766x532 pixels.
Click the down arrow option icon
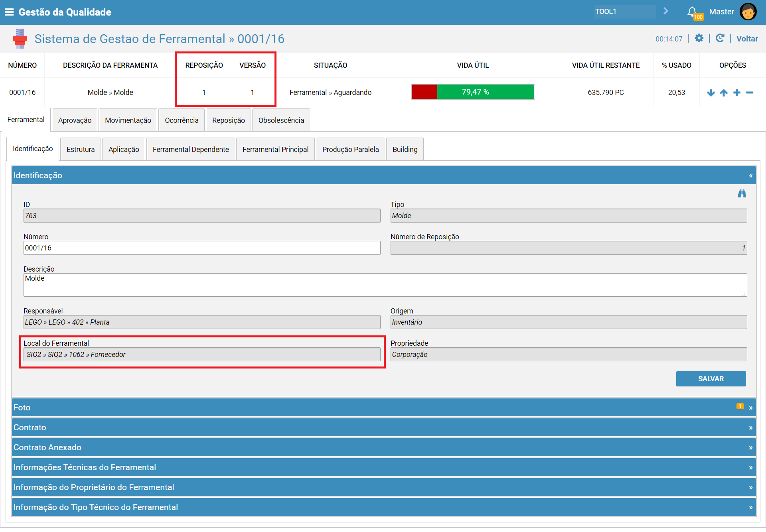[x=711, y=93]
